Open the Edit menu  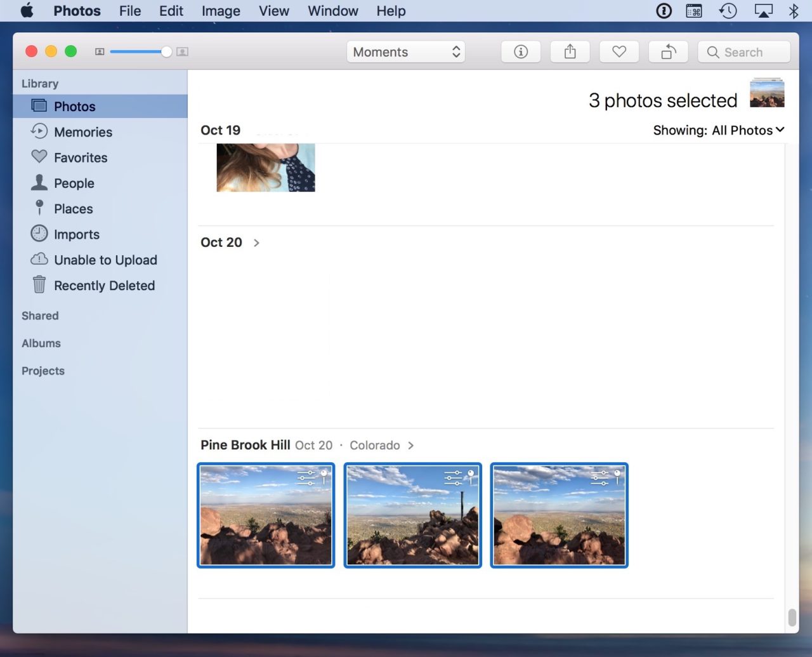[171, 11]
